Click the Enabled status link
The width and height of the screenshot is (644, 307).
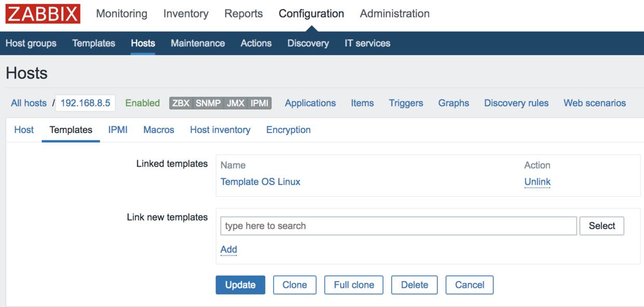[x=142, y=103]
